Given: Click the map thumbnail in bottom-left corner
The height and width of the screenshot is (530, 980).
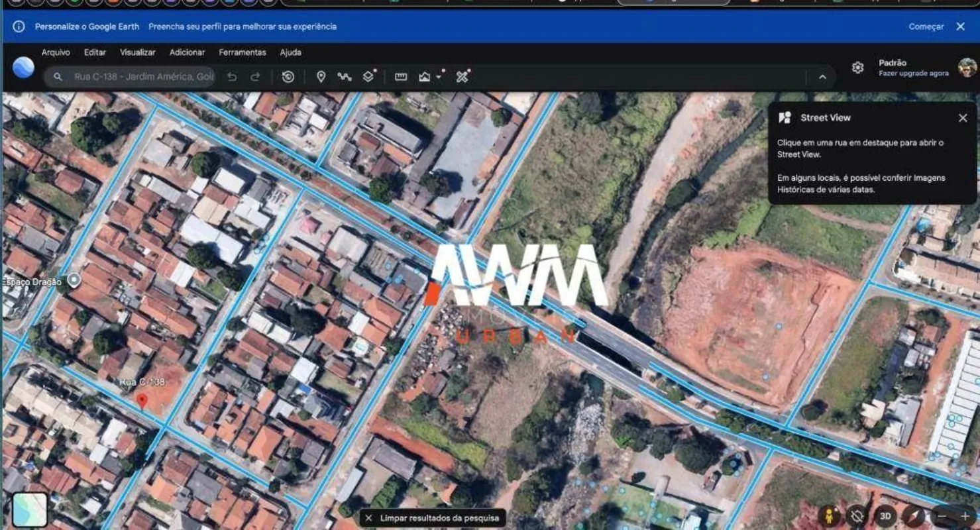Looking at the screenshot, I should point(30,509).
